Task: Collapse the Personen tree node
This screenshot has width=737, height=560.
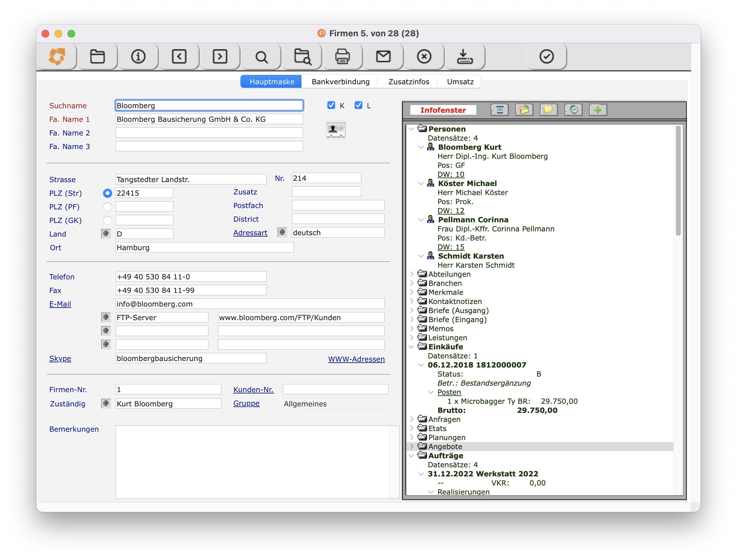Action: [x=411, y=129]
